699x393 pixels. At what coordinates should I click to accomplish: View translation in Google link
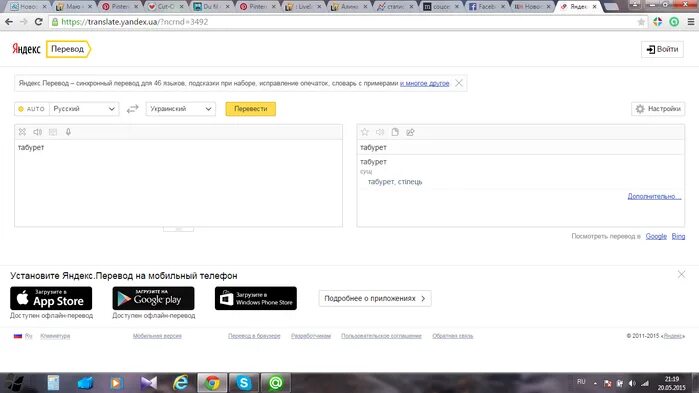point(656,236)
